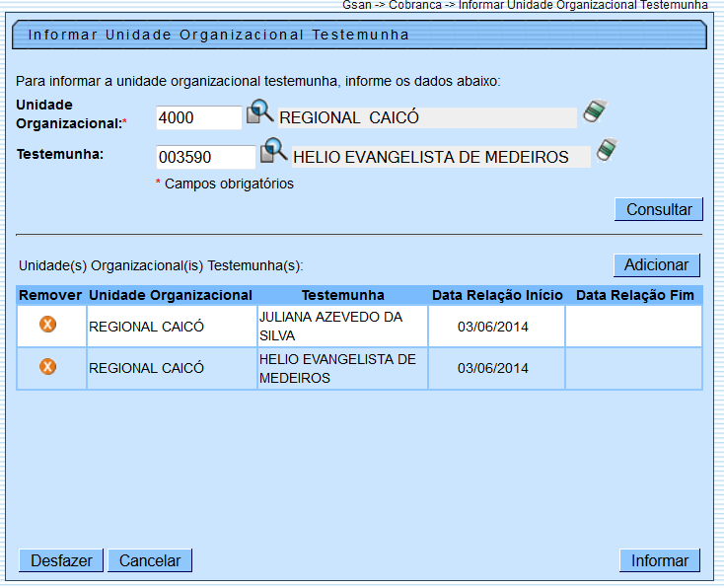Clear REGIONAL CAICÓ field with eraser icon
724x588 pixels.
pyautogui.click(x=594, y=111)
